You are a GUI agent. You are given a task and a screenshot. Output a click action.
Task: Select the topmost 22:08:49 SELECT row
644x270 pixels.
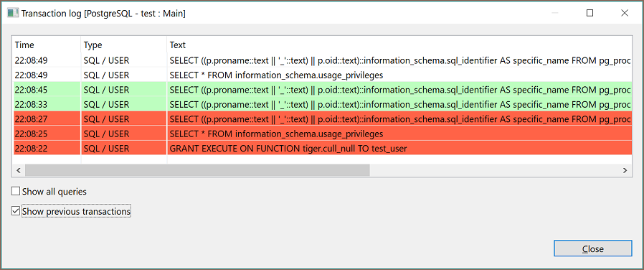click(323, 60)
